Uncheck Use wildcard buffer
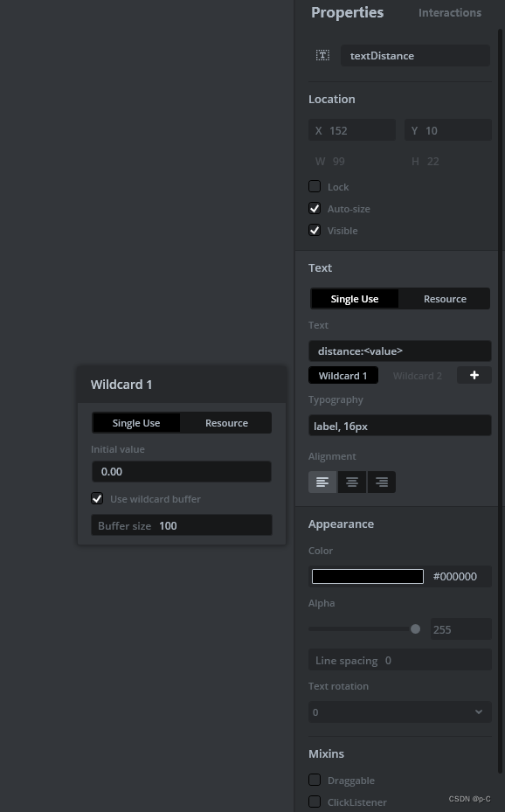This screenshot has height=812, width=505. 97,498
